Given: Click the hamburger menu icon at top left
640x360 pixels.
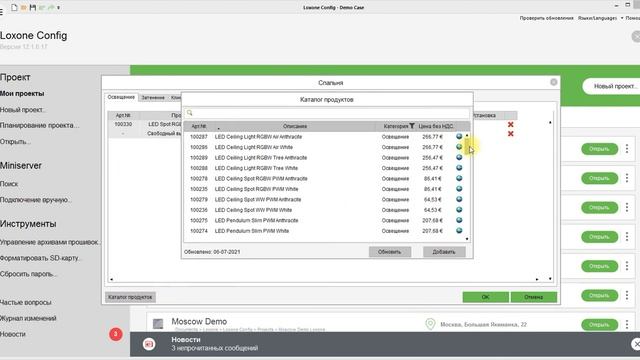Looking at the screenshot, I should (x=1, y=13).
